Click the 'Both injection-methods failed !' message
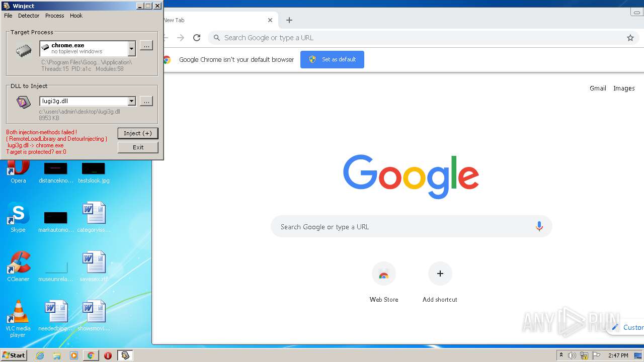 click(41, 132)
